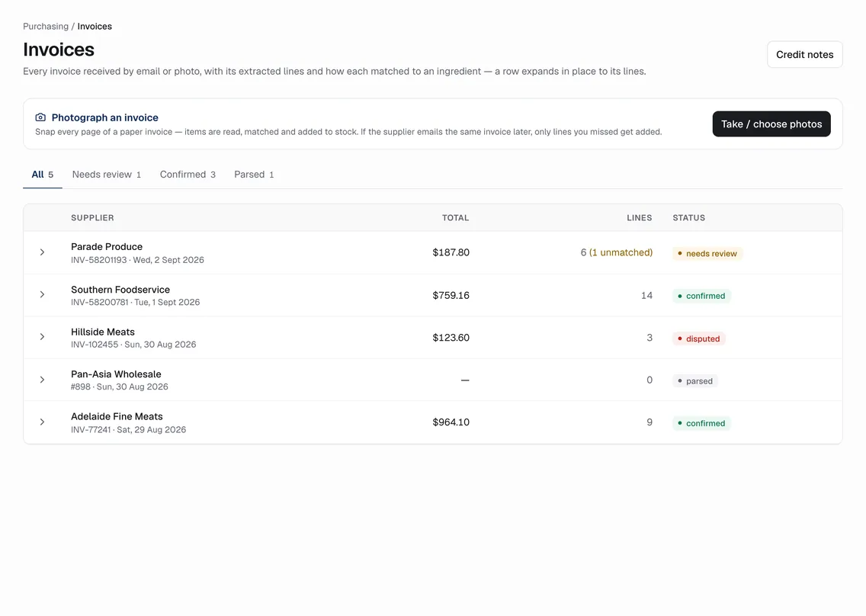Open the Confirmed tab
The height and width of the screenshot is (616, 866).
tap(188, 175)
